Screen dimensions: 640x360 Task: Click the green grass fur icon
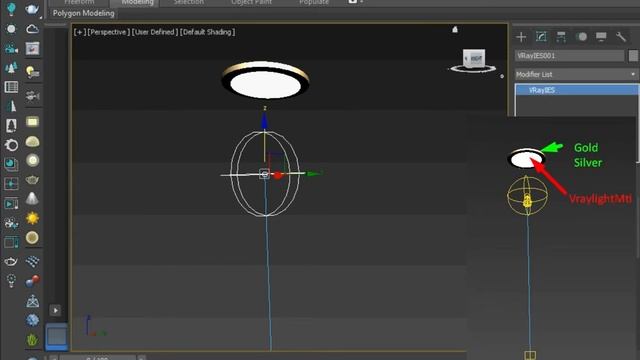coord(32,339)
